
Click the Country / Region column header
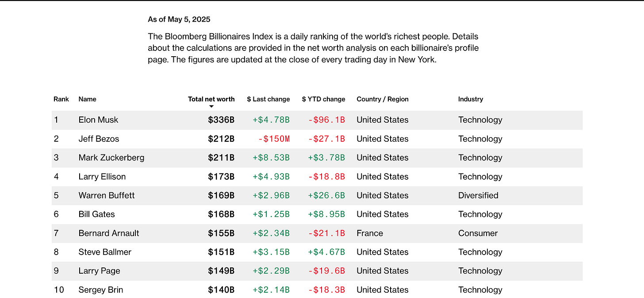tap(382, 99)
